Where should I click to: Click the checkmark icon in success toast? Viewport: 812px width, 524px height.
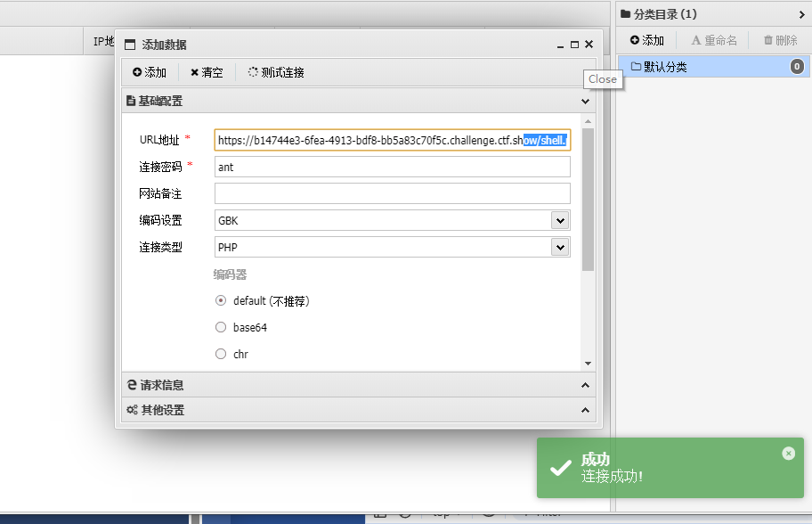[x=561, y=469]
